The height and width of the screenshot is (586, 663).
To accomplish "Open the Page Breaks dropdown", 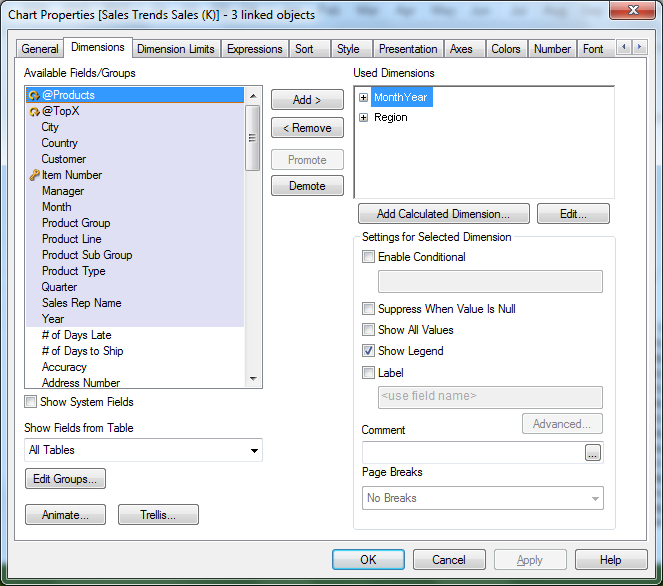I will 482,498.
